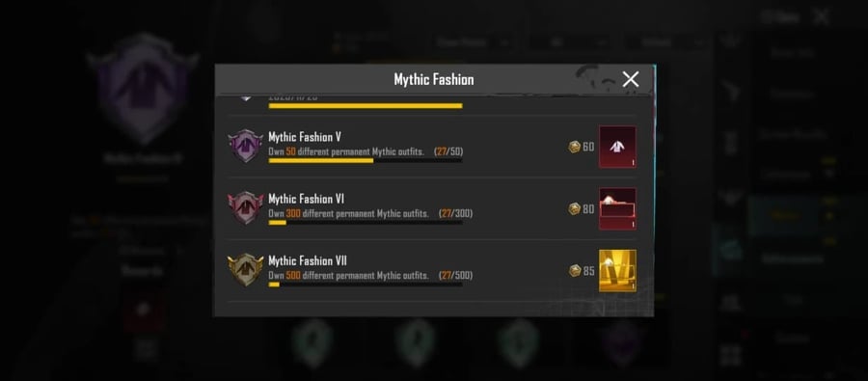Select the Mythic Fashion VII title
Screen dimensions: 868x381
click(x=308, y=260)
